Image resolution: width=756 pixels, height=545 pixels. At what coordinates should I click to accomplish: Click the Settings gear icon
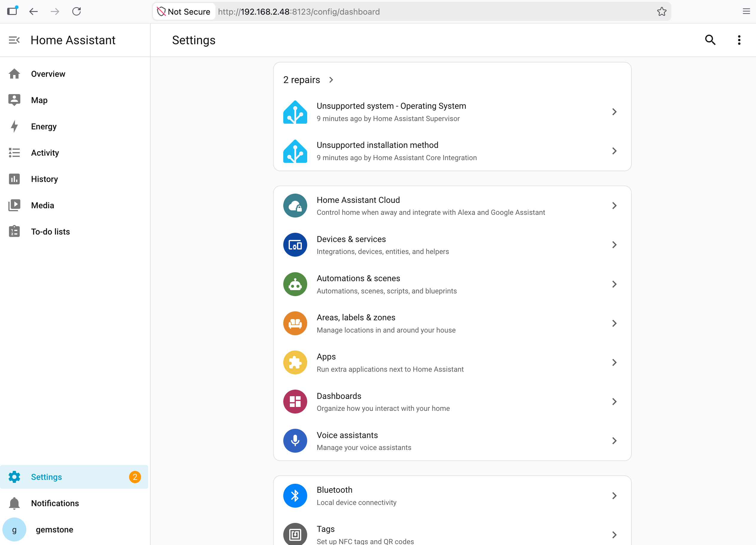14,477
